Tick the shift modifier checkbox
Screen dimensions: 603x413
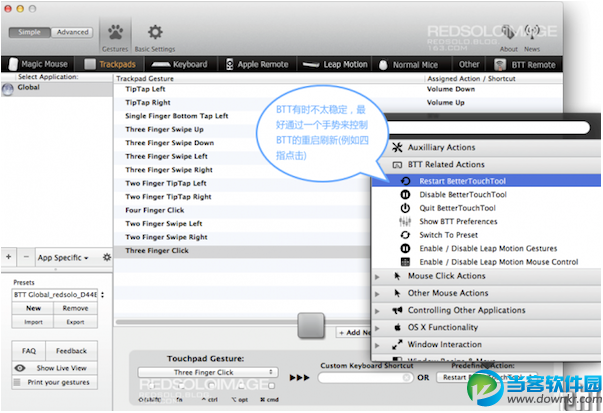tap(152, 385)
